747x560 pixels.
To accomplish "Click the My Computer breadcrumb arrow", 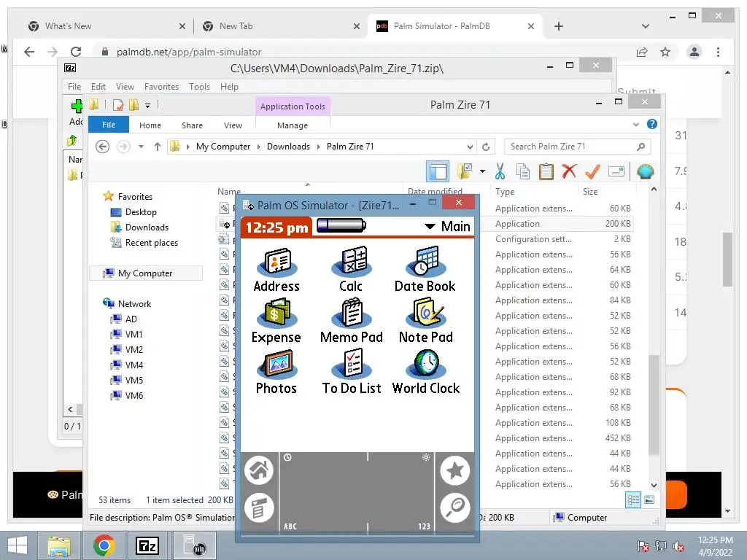I will point(259,147).
